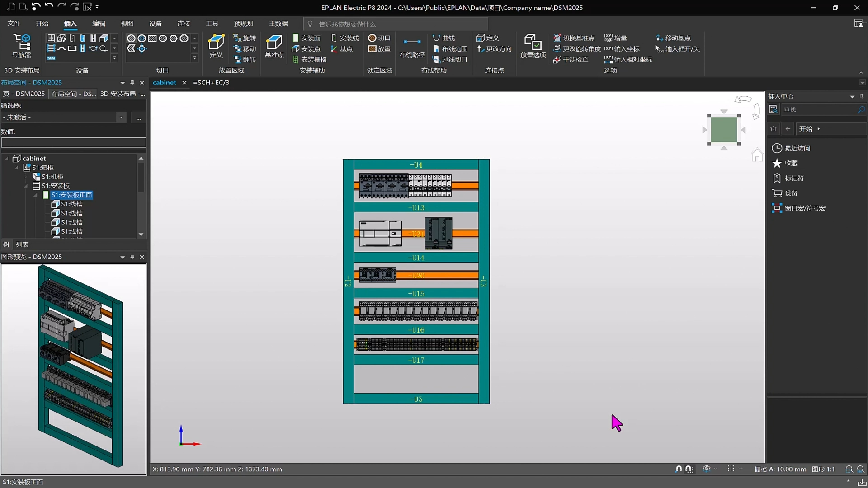Select the 基准点 base point tool
The height and width of the screenshot is (488, 868).
click(274, 46)
